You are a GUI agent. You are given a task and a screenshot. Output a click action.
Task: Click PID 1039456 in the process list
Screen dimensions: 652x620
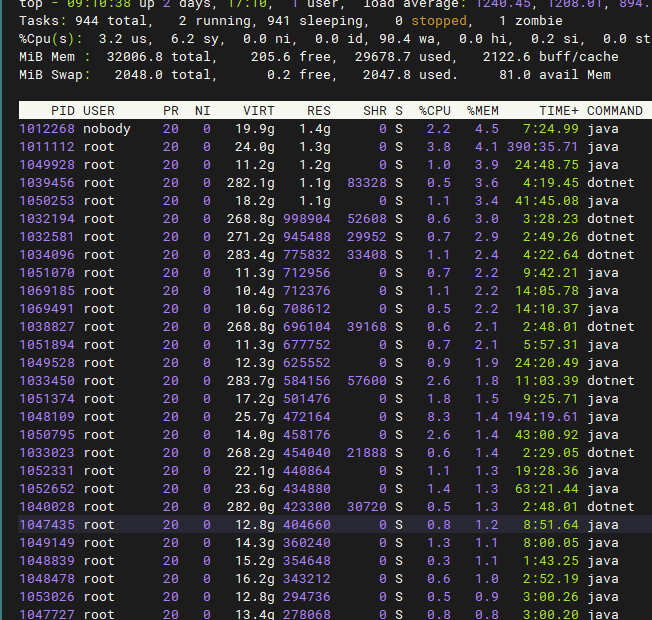pyautogui.click(x=47, y=182)
